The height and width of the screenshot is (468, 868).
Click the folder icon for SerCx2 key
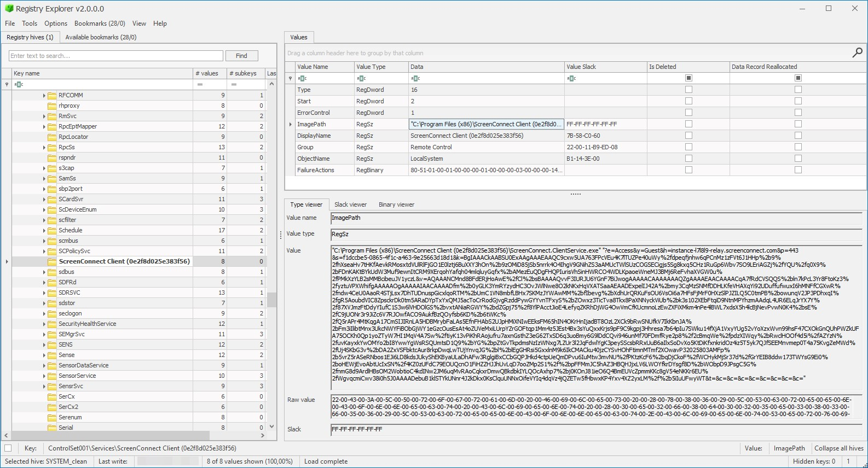(x=52, y=407)
